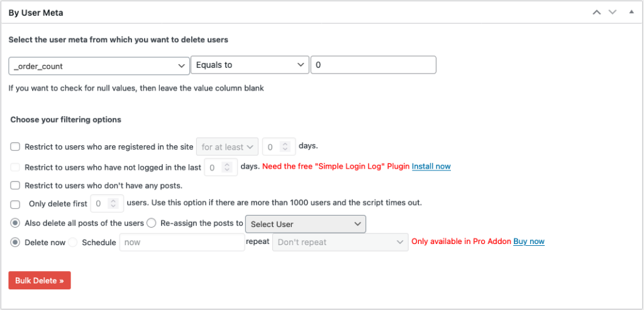Click the Install now link
The height and width of the screenshot is (310, 644).
(x=431, y=167)
